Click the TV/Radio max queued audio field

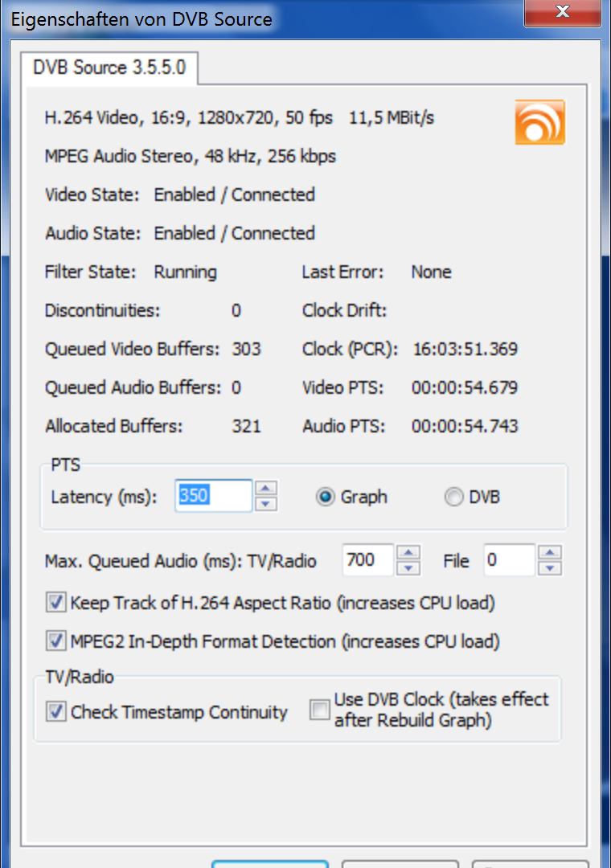point(368,559)
